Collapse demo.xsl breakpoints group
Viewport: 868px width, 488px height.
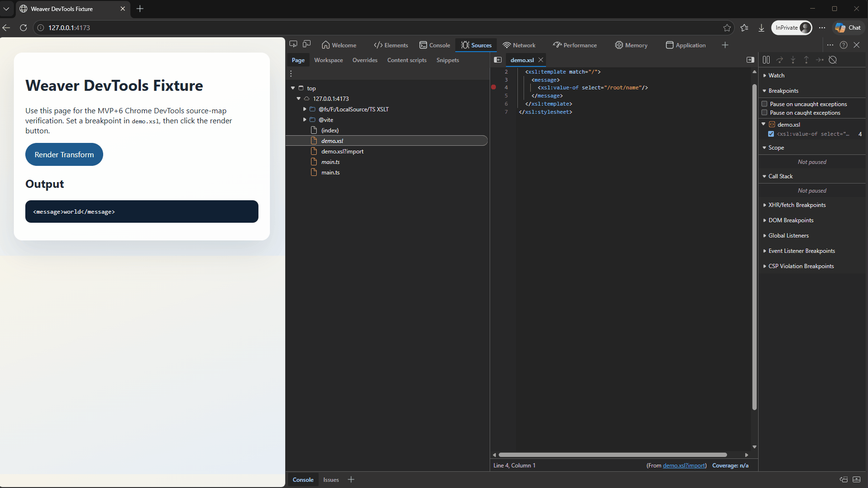763,124
